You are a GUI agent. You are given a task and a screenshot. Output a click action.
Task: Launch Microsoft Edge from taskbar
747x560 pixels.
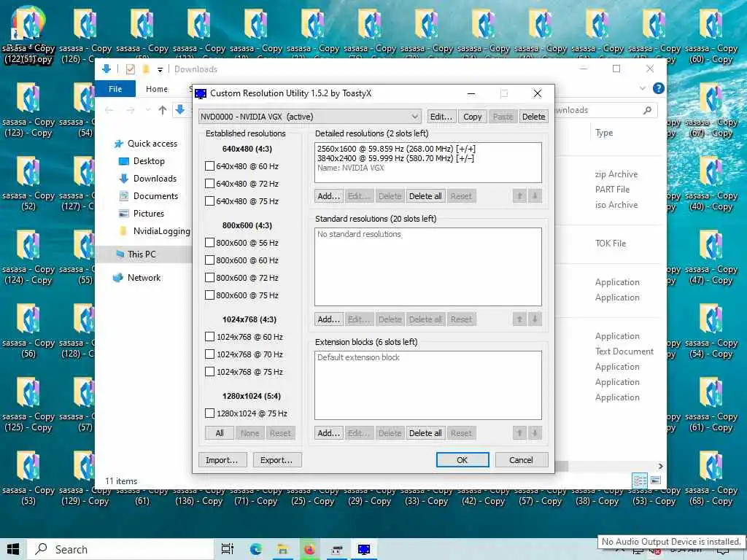click(256, 550)
